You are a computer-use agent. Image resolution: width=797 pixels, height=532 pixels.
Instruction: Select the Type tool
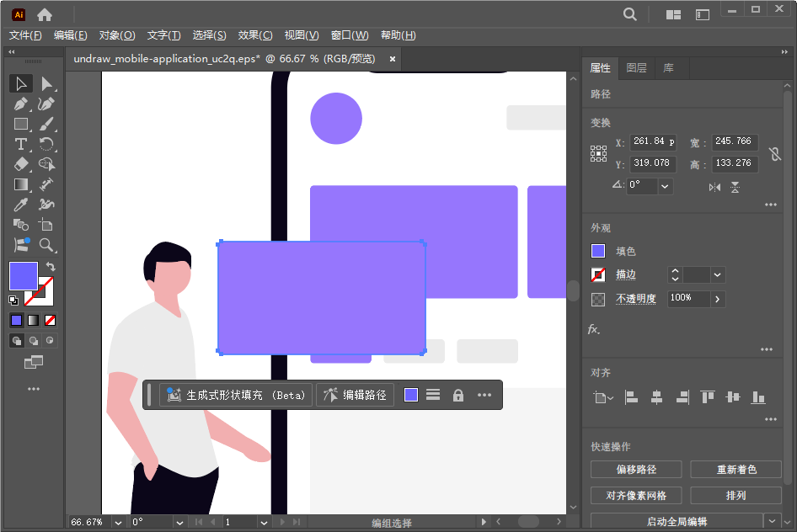point(21,144)
